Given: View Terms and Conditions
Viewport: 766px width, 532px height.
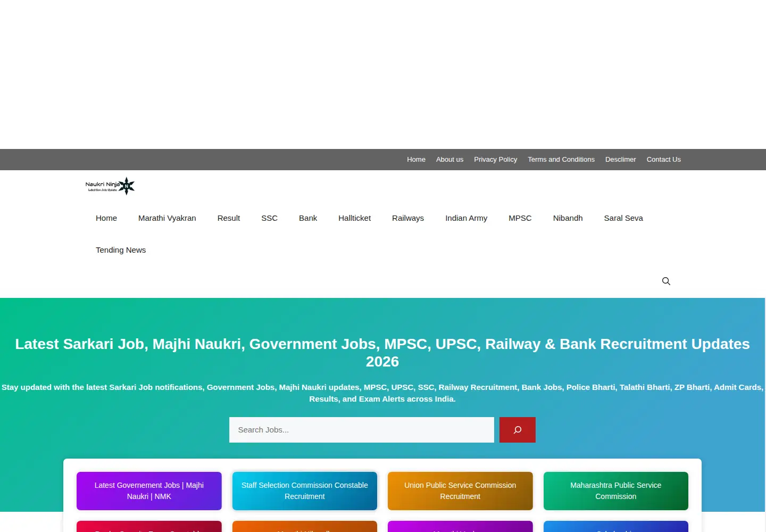Looking at the screenshot, I should click(x=561, y=160).
